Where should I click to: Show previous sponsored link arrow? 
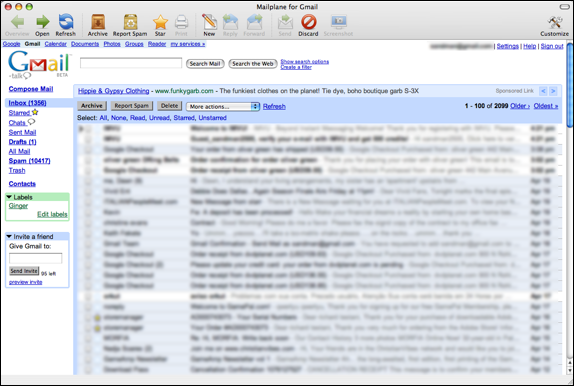pyautogui.click(x=544, y=91)
